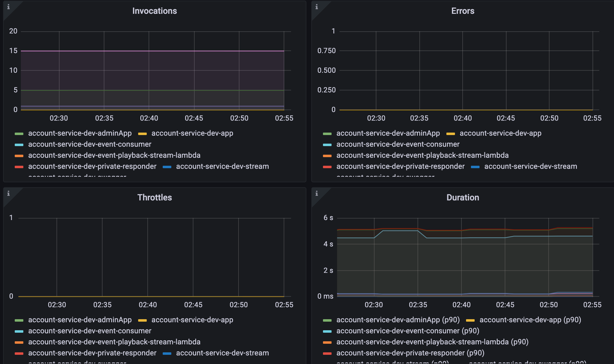Click the info icon on Invocations panel
The width and height of the screenshot is (614, 364).
point(8,7)
